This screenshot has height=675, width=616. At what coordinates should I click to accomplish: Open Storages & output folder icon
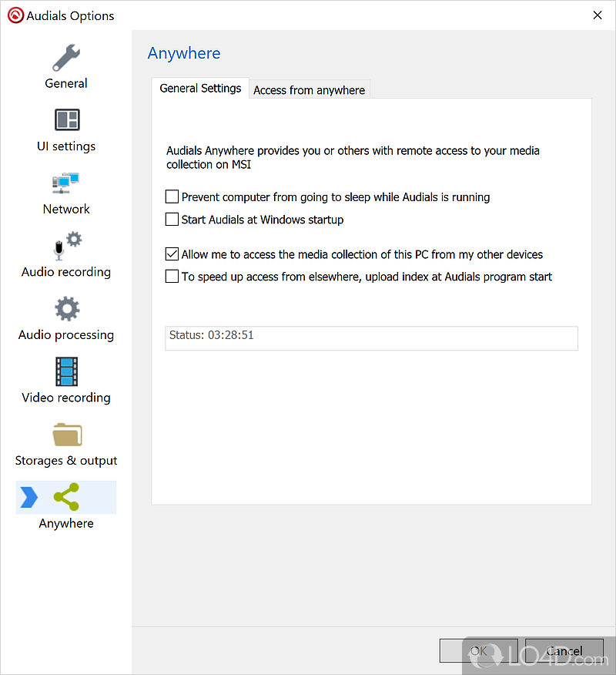(67, 435)
